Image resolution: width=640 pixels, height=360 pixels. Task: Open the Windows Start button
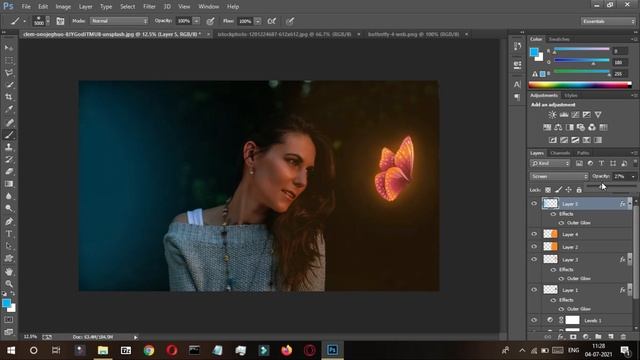coord(11,350)
